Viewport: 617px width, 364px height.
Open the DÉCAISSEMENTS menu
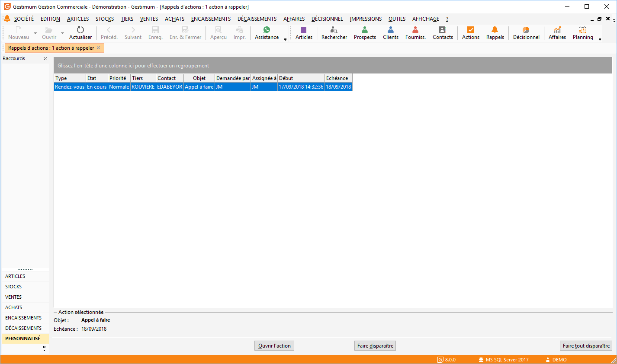[x=257, y=19]
